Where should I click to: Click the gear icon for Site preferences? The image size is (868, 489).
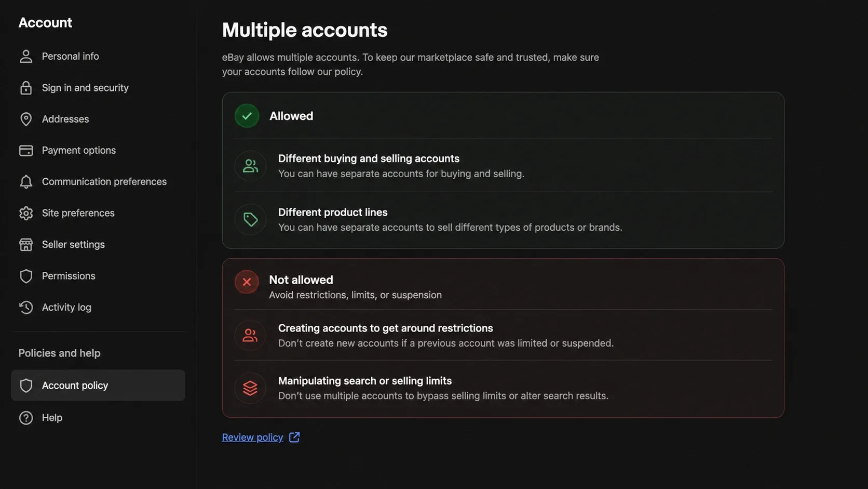(26, 213)
